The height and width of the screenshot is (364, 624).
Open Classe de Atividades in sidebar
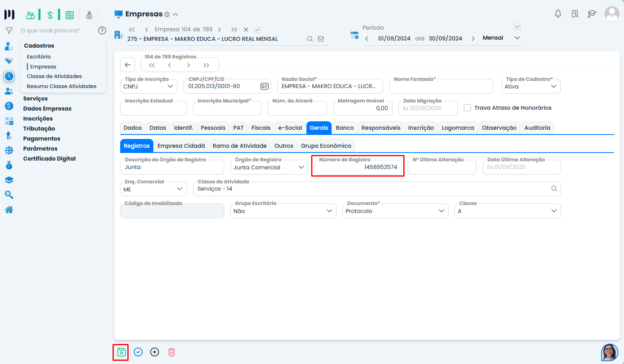54,76
